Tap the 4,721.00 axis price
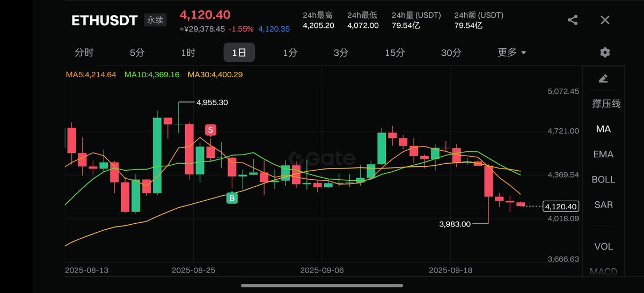644x293 pixels. 563,131
